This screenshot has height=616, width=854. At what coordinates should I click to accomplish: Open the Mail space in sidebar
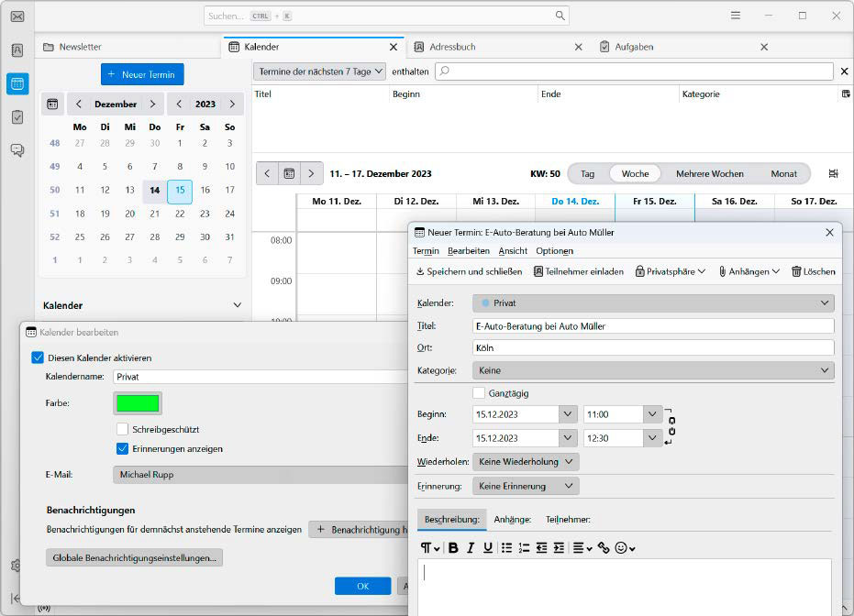17,16
